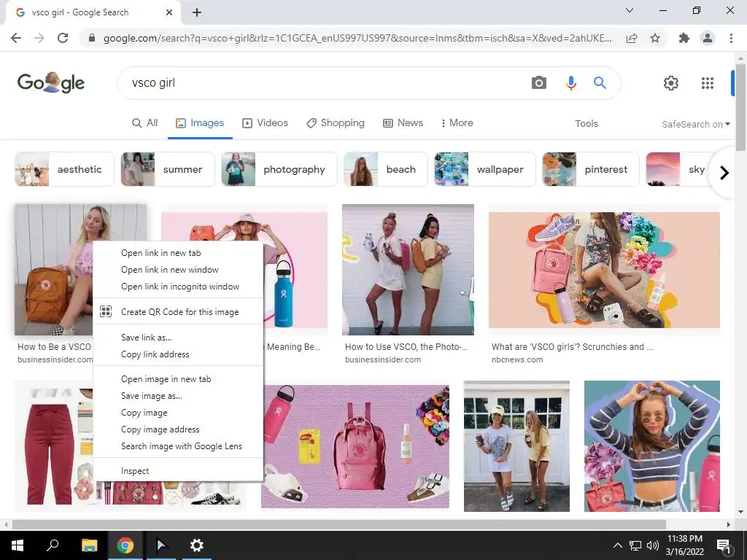Open Google quick settings gear
Viewport: 747px width, 560px height.
coord(671,83)
